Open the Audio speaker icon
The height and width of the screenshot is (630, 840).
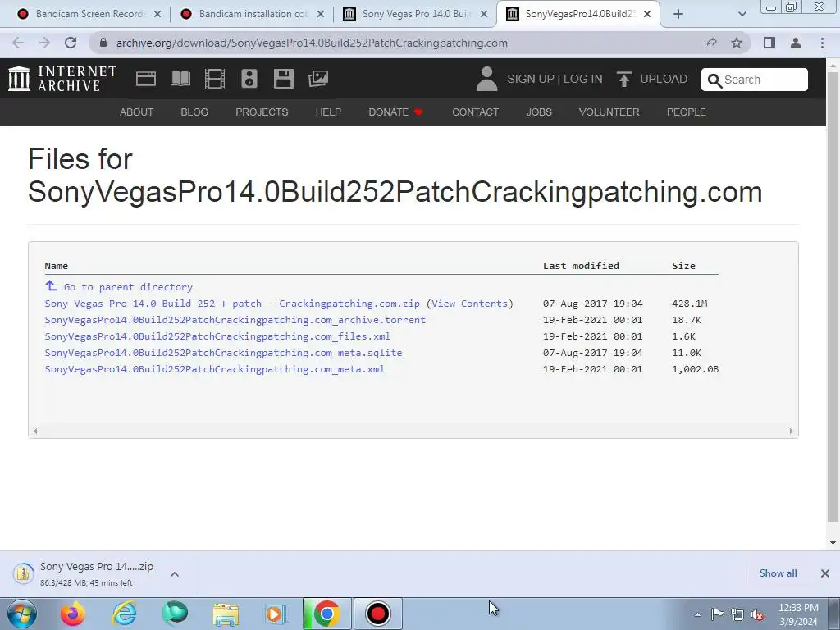(x=249, y=79)
